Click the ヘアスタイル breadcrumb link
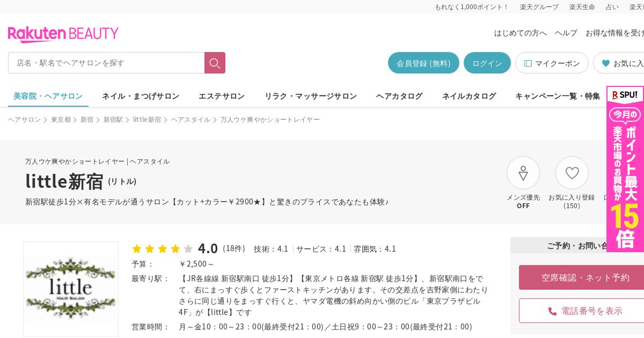The height and width of the screenshot is (338, 644). click(x=191, y=120)
